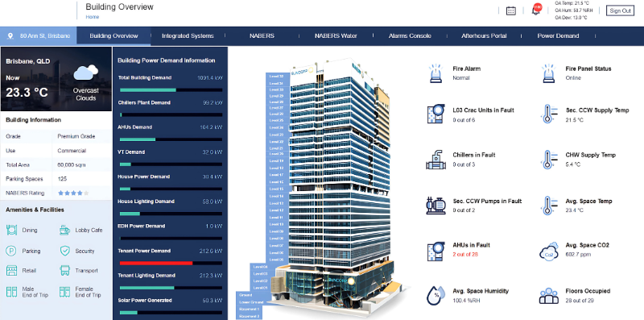Select the Dining amenity icon
Screen dimensions: 644x320
11,230
